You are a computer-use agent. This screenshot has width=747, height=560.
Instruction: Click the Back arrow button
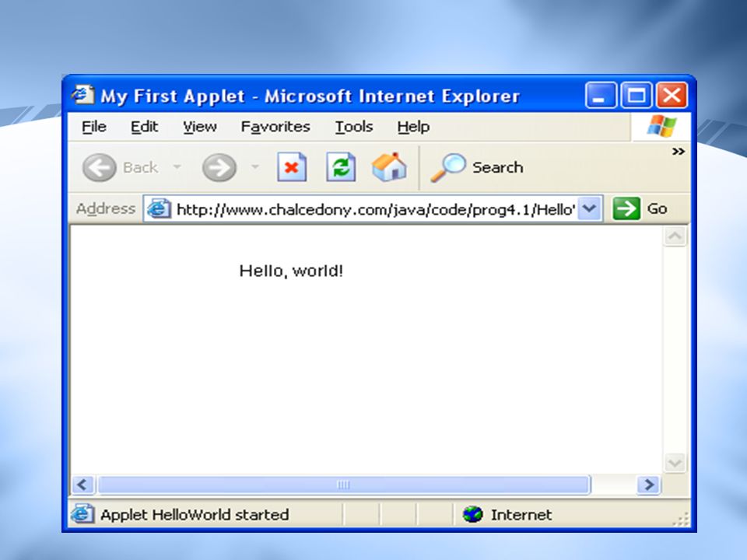pyautogui.click(x=99, y=168)
